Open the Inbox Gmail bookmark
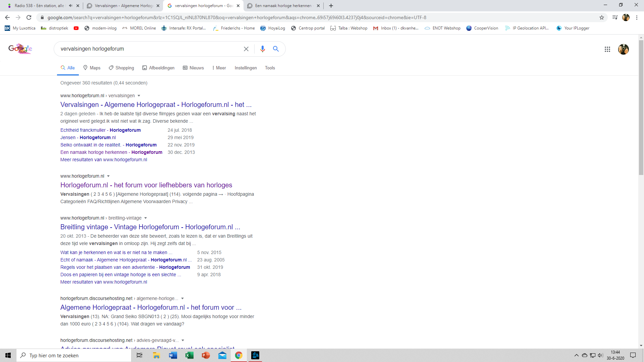Viewport: 644px width, 362px height. (396, 28)
